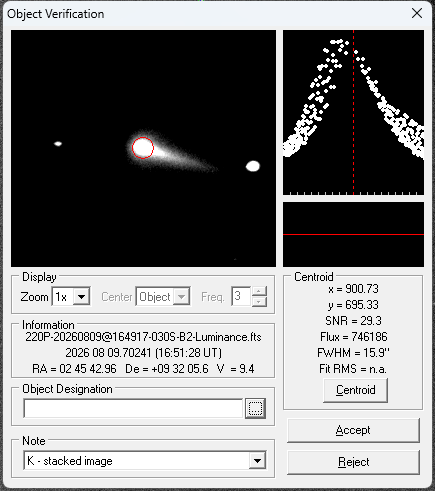Accept the measured object
Viewport: 435px width, 491px height.
pyautogui.click(x=353, y=430)
